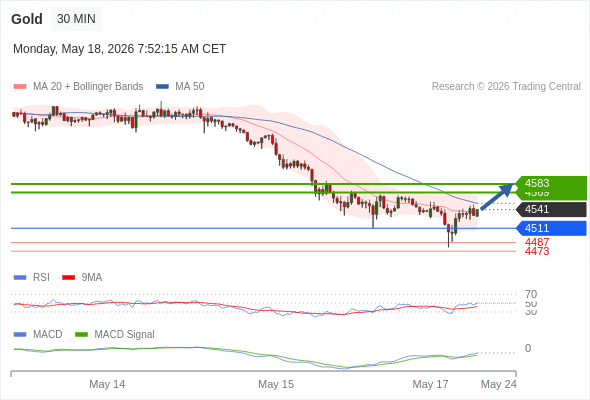Click the 4511 blue pivot price tag

[x=551, y=228]
